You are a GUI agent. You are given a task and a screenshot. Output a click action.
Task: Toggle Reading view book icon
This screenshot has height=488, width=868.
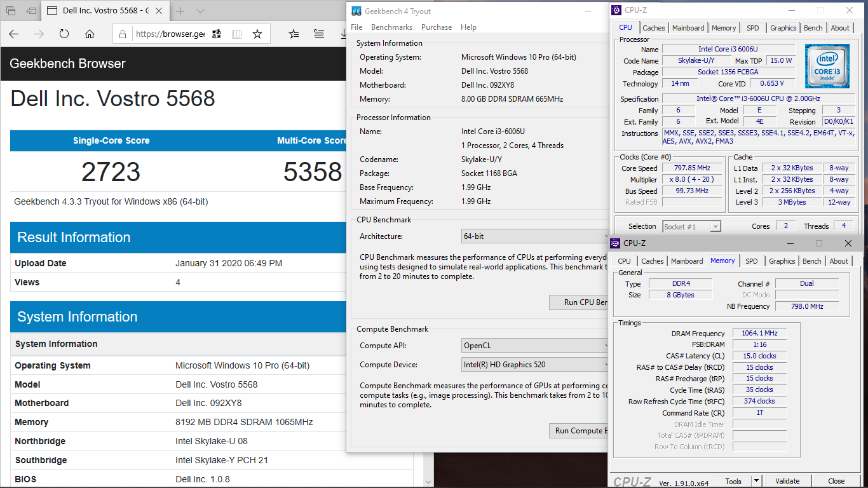[236, 34]
